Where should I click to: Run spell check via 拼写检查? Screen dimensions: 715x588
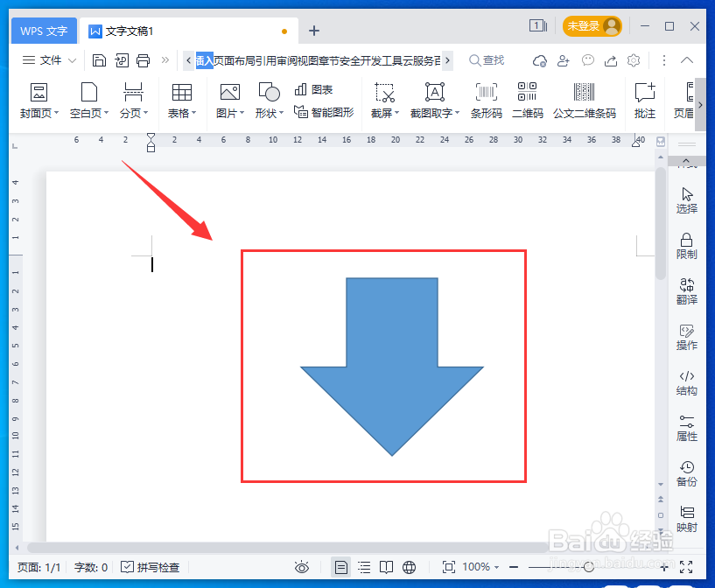(151, 567)
